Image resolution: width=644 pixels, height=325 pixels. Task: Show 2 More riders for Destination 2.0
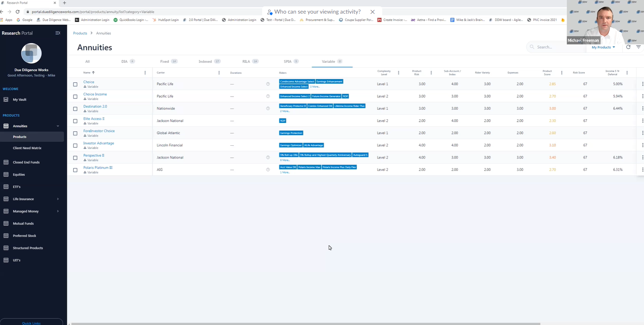pyautogui.click(x=285, y=111)
